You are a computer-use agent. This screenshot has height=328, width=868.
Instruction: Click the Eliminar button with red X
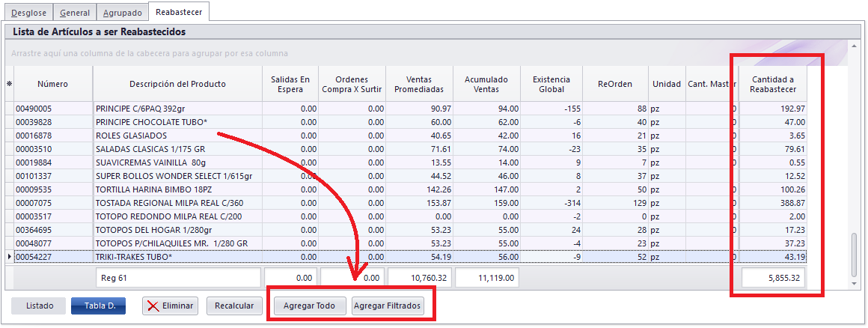click(x=170, y=306)
